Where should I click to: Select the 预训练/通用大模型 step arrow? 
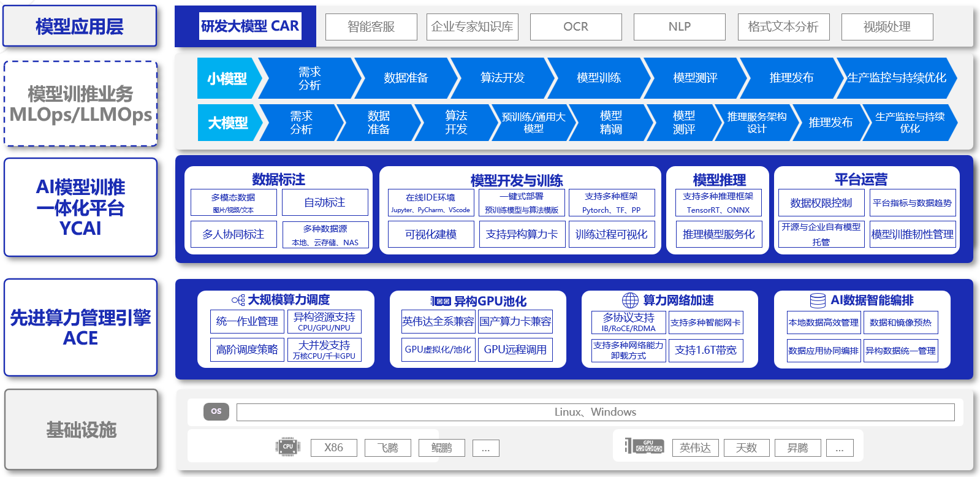coord(533,123)
